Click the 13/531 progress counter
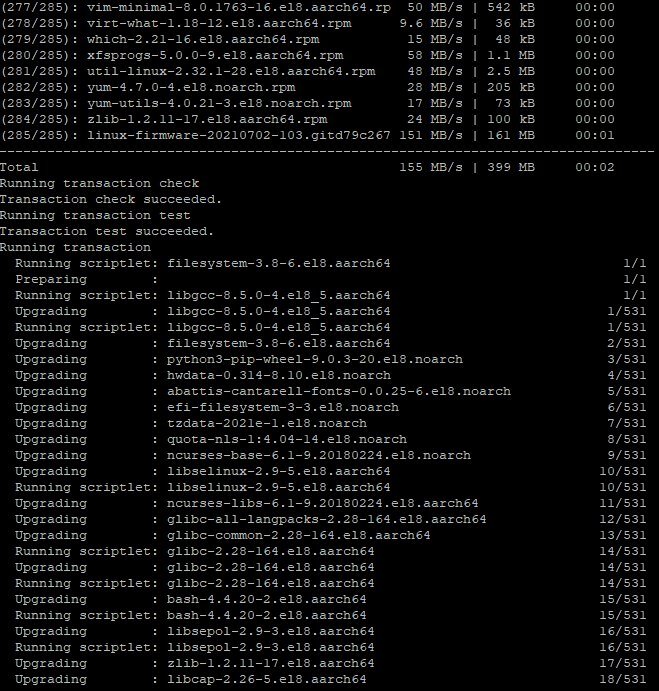 point(622,535)
